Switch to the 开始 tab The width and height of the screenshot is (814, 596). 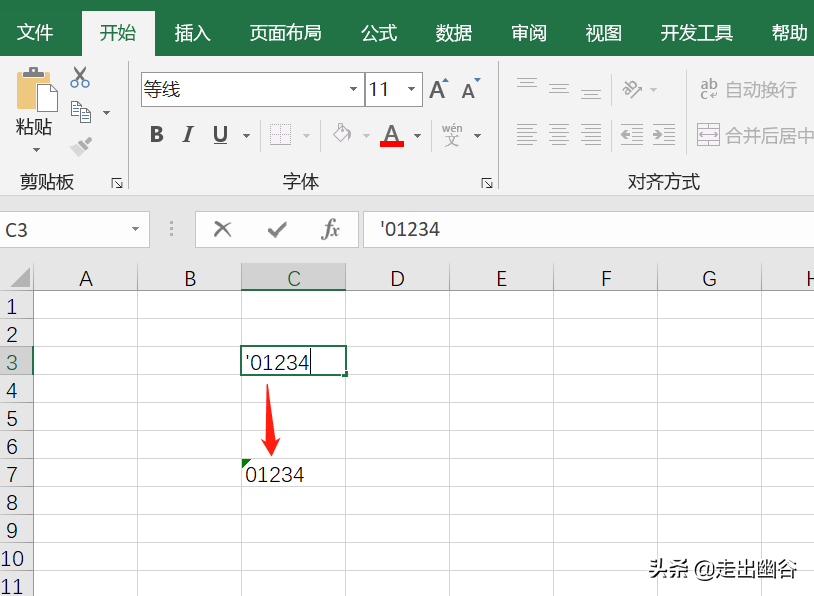[118, 33]
